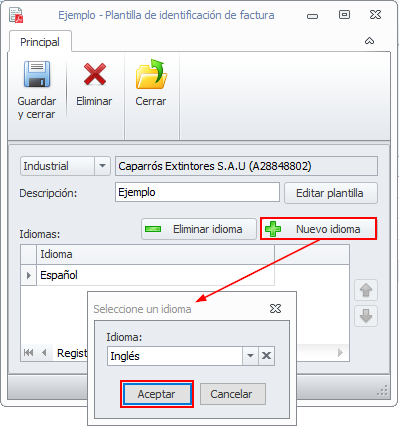The height and width of the screenshot is (427, 399).
Task: Click the Inglés language input field
Action: pos(175,356)
